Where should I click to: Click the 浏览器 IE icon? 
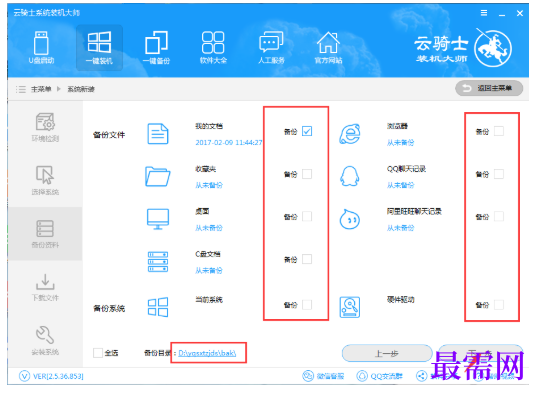[350, 134]
